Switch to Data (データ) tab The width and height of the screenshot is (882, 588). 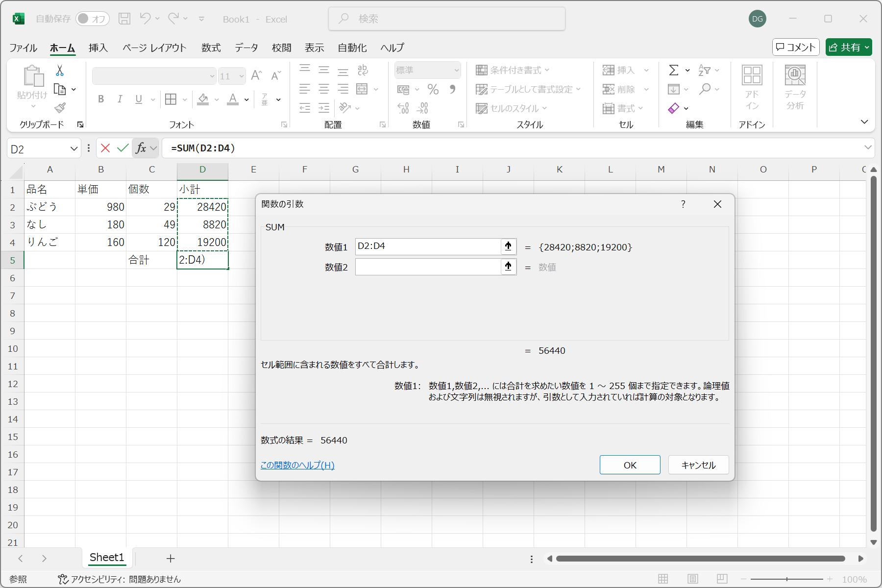[246, 48]
